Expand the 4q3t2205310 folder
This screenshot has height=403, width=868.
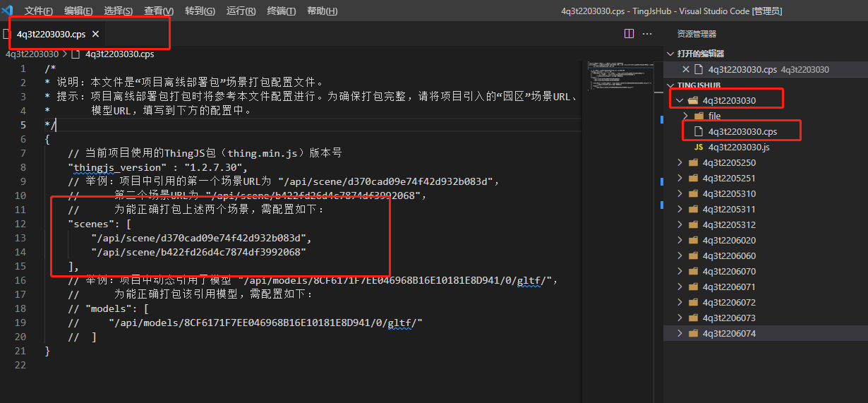(680, 193)
